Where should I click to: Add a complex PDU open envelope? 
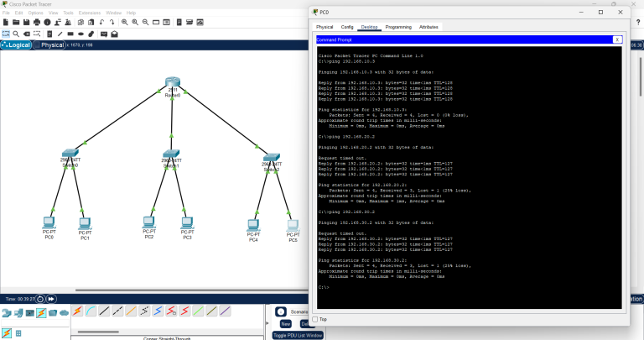[x=115, y=34]
